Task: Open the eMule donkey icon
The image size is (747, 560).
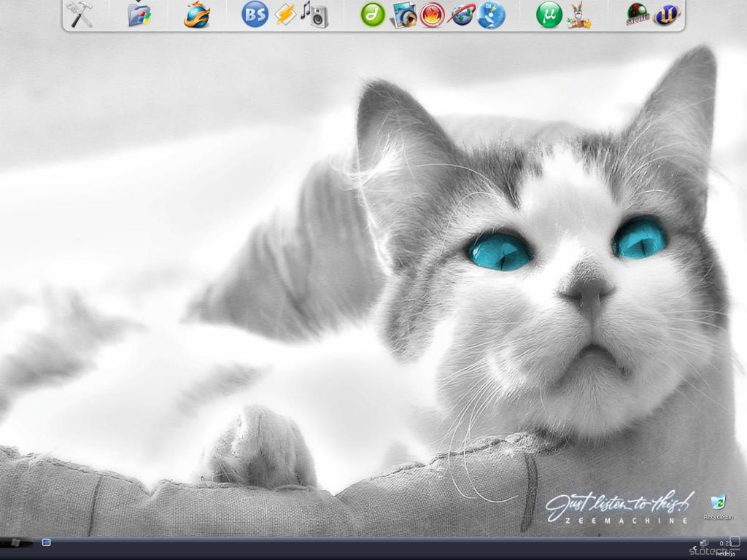Action: (x=578, y=15)
